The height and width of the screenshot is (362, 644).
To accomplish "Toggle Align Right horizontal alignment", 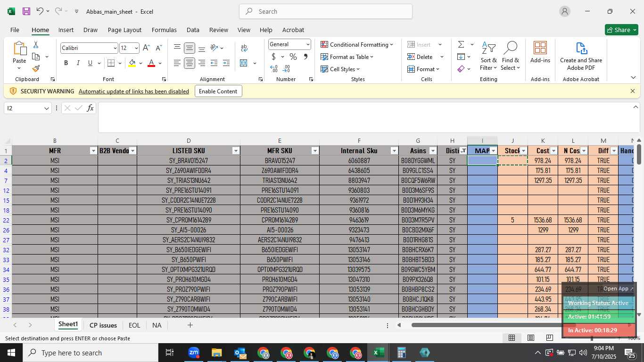I will (202, 63).
